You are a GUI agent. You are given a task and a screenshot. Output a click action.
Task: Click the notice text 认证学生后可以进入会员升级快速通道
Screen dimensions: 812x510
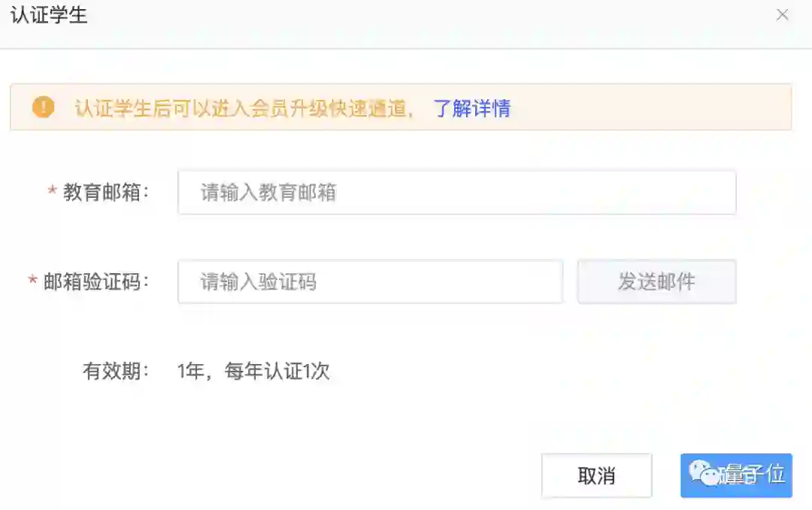[x=244, y=108]
